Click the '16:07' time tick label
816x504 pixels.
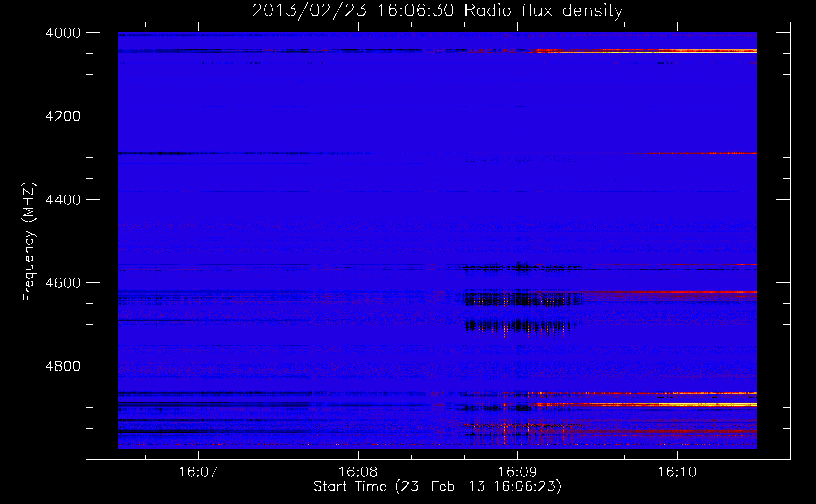(198, 472)
